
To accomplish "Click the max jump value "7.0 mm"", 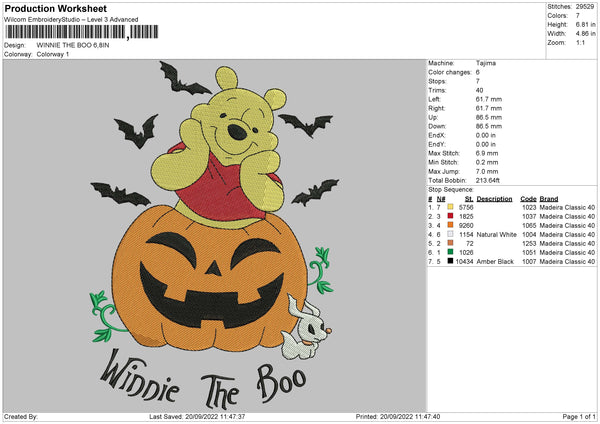I will click(487, 171).
